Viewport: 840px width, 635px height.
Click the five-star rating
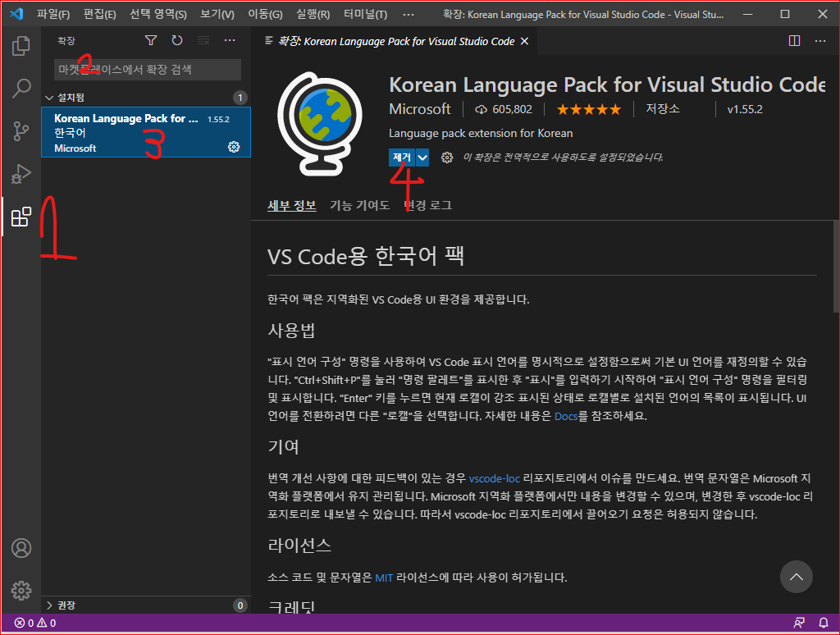click(x=589, y=109)
